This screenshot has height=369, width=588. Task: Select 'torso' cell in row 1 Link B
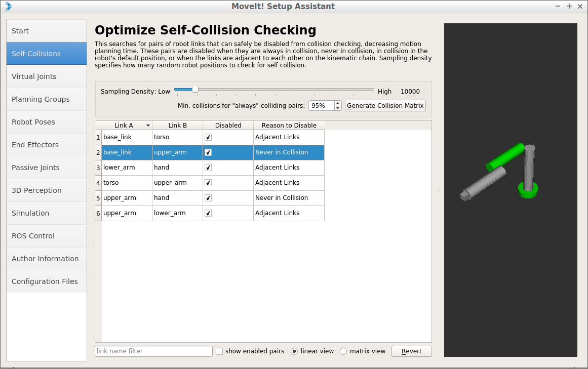point(177,137)
